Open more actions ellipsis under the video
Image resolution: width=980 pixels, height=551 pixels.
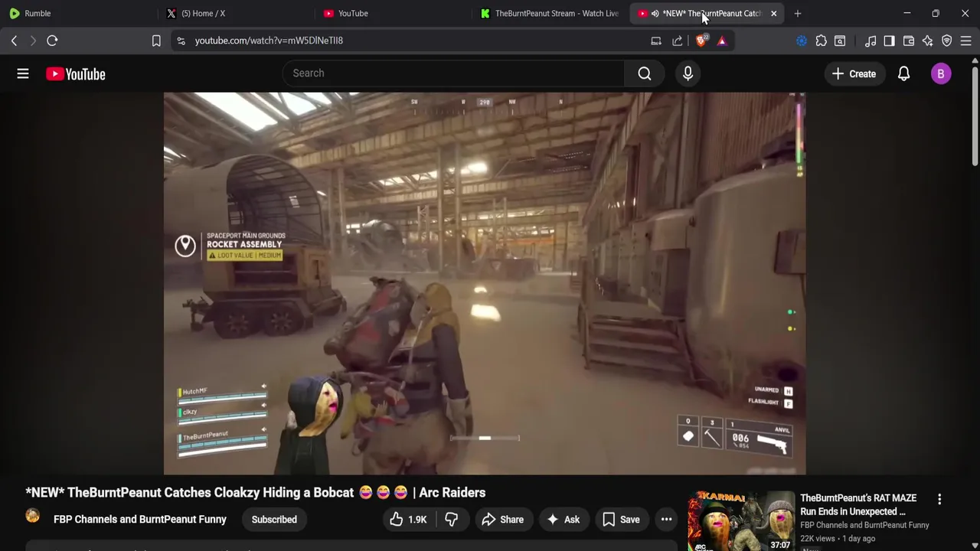click(x=666, y=520)
